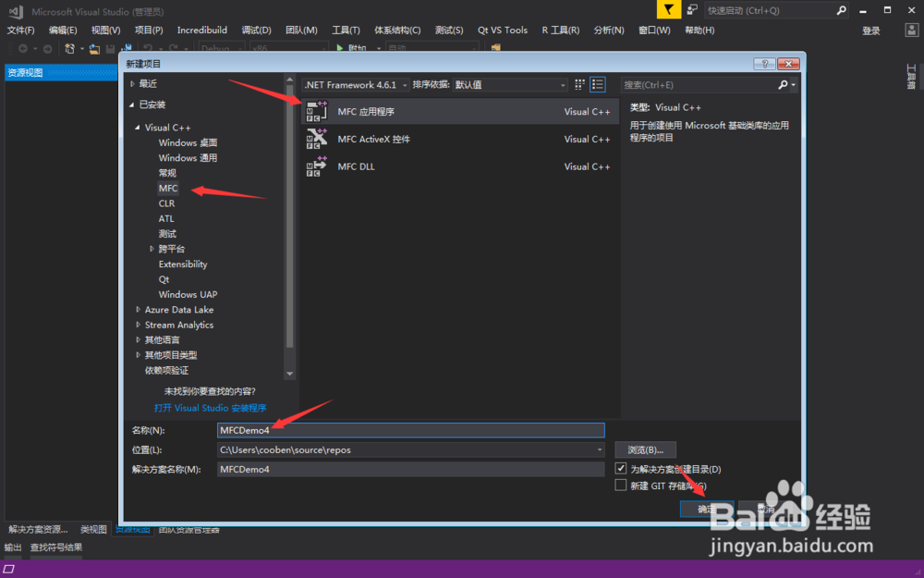
Task: Collapse the 已安装 tree node
Action: 132,105
